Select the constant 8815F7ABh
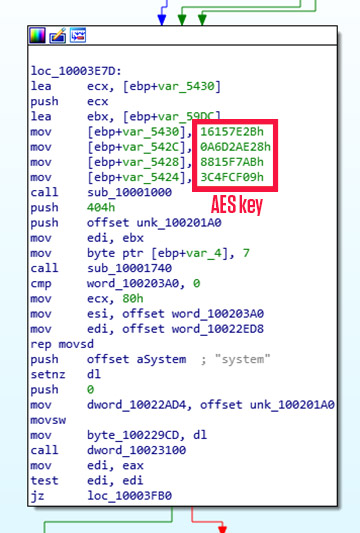Viewport: 360px width, 533px height. pos(232,162)
